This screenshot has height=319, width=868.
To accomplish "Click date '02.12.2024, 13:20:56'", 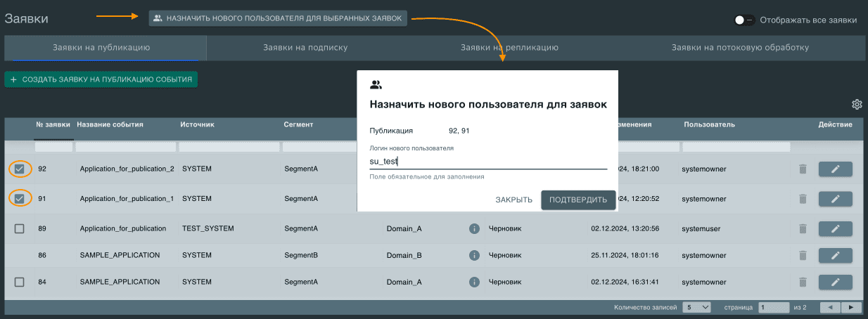I will (624, 228).
